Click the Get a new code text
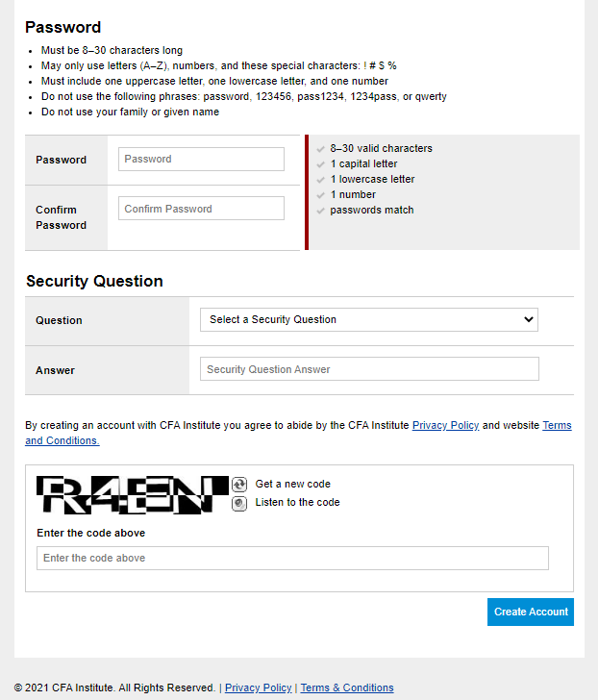The image size is (598, 700). pyautogui.click(x=293, y=484)
